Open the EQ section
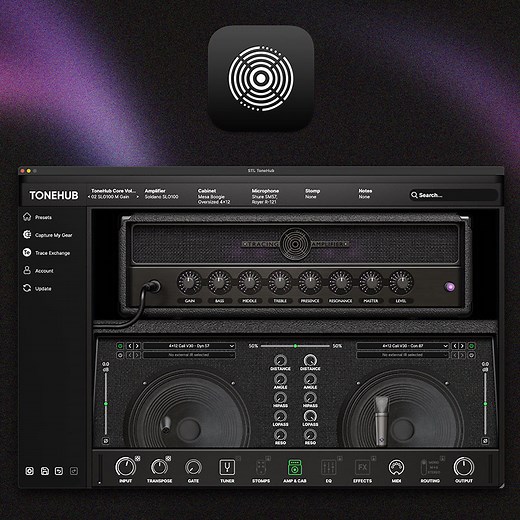Image resolution: width=520 pixels, height=520 pixels. 328,467
